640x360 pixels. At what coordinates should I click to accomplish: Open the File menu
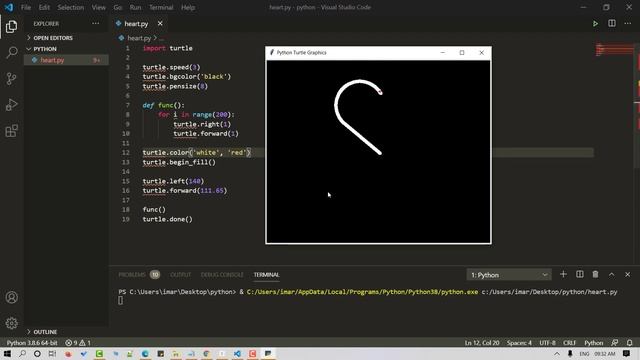[26, 7]
